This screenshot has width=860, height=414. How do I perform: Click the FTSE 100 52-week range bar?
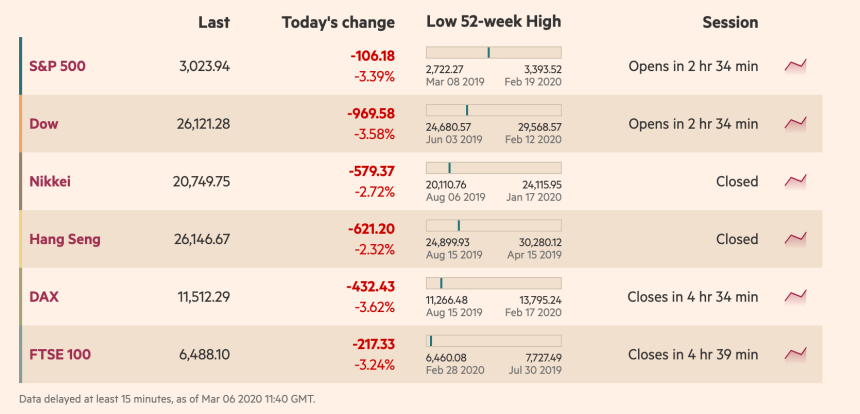[x=493, y=340]
